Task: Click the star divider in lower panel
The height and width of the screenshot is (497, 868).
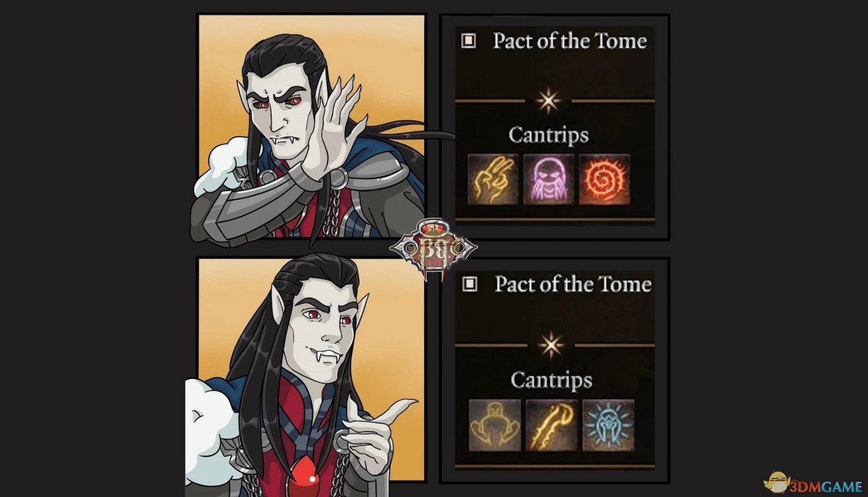Action: tap(550, 345)
